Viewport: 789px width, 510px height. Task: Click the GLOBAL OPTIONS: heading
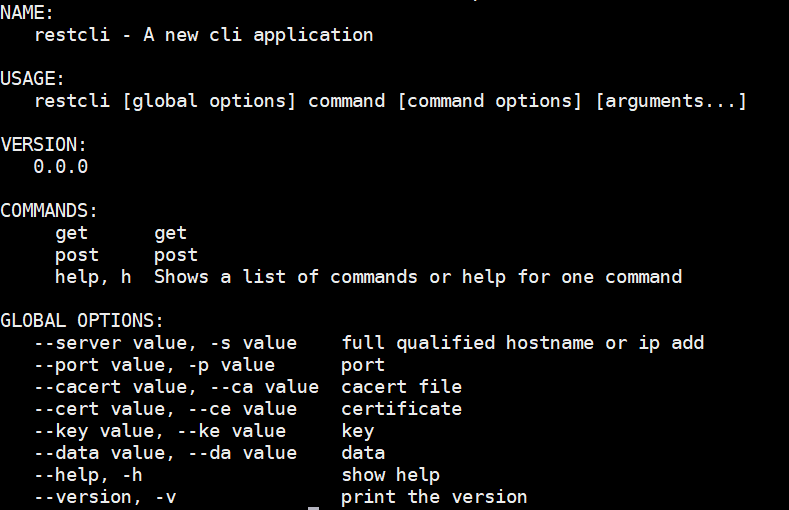pos(82,321)
